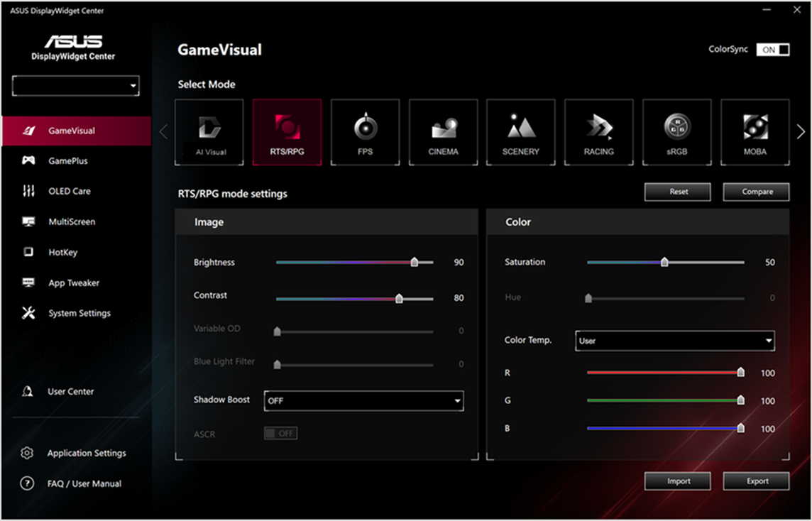The width and height of the screenshot is (812, 521).
Task: Open the Color Temp. dropdown
Action: 674,341
